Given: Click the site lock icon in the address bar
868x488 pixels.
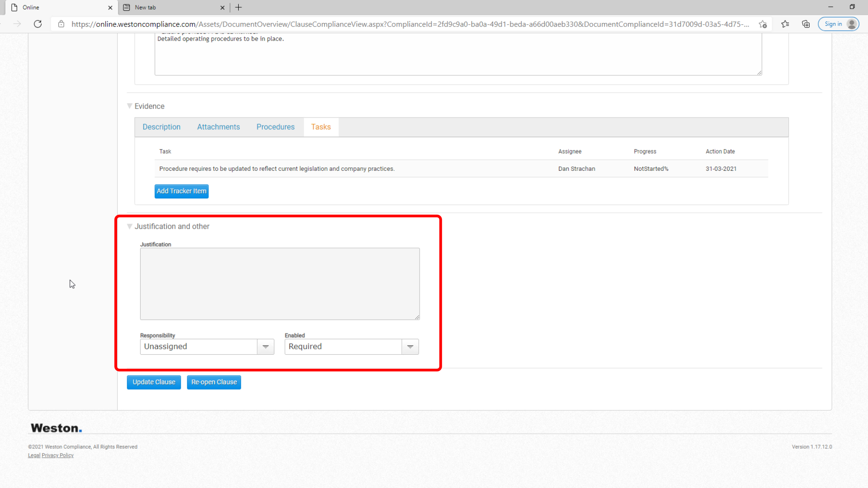Looking at the screenshot, I should [x=61, y=24].
